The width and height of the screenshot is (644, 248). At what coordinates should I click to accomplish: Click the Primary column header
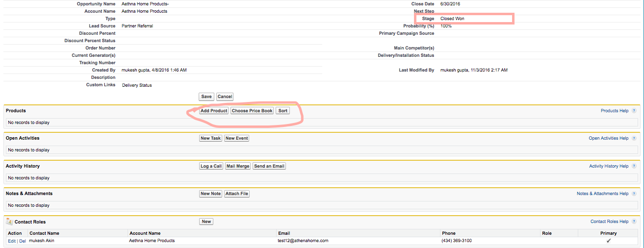[x=608, y=233]
